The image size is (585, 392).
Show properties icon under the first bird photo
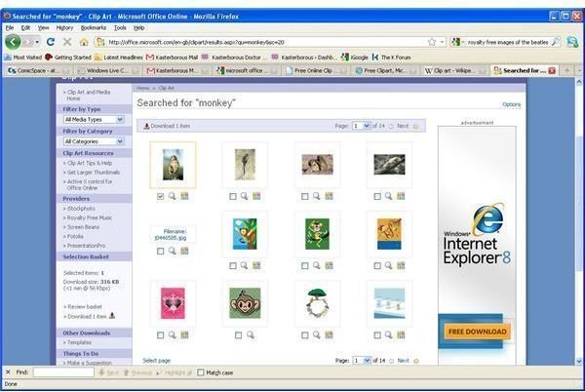point(184,196)
